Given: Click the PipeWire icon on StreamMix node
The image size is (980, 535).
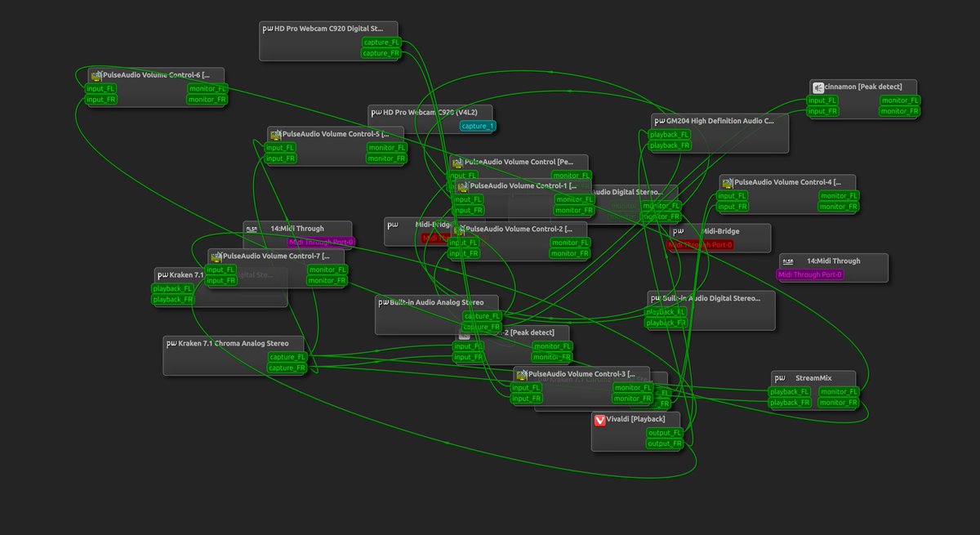Looking at the screenshot, I should pyautogui.click(x=780, y=378).
